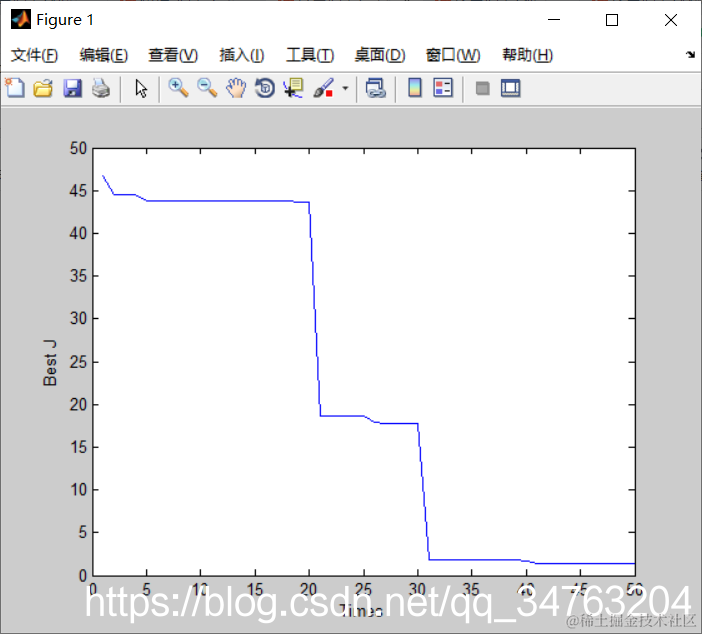702x634 pixels.
Task: Open the 插入(I) menu
Action: (x=242, y=55)
